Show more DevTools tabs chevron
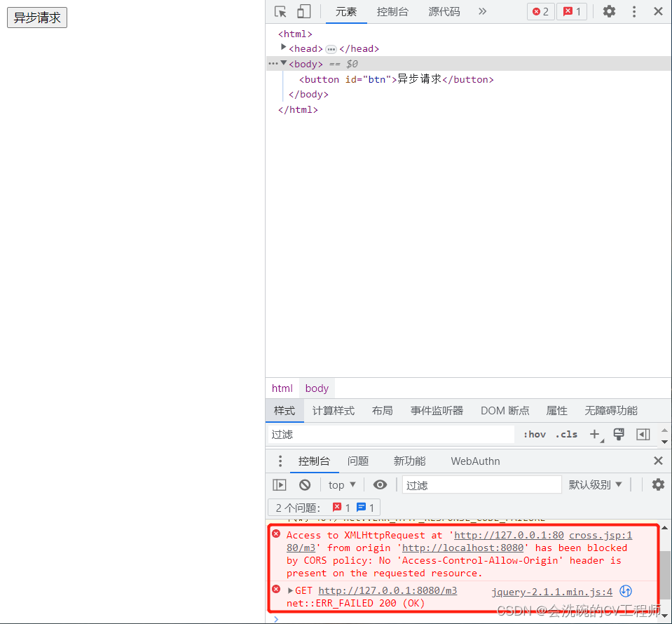This screenshot has height=624, width=672. [482, 12]
